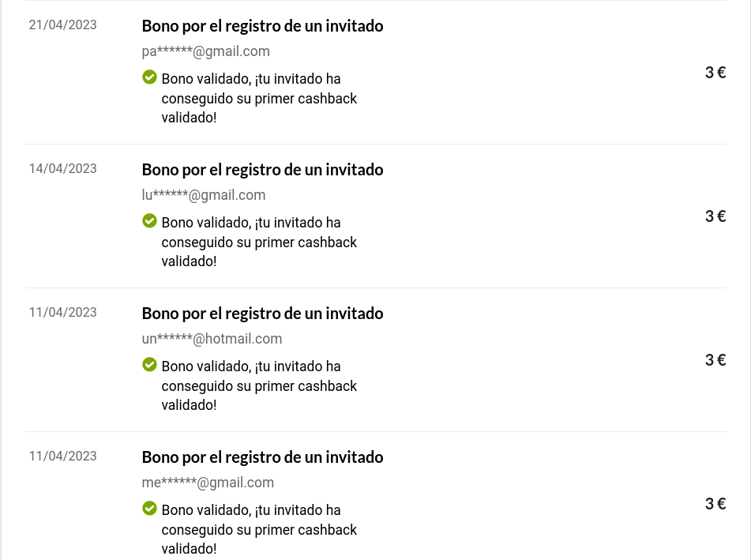The image size is (751, 560).
Task: Select the bonus title dated 14/04/2023
Action: (x=262, y=169)
